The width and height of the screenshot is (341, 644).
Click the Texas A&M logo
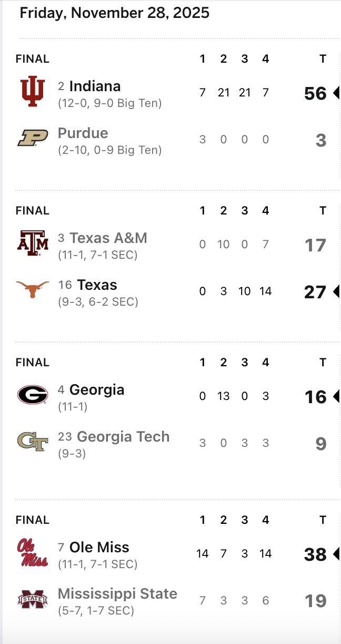(x=33, y=243)
